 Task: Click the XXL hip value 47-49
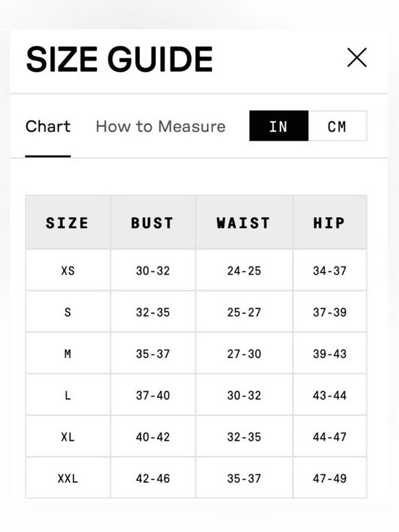330,478
